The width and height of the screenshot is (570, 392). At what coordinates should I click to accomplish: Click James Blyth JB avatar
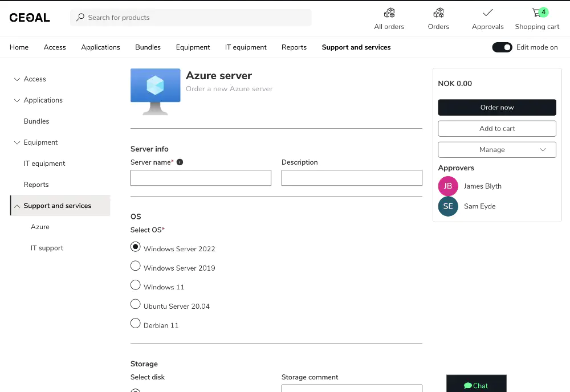point(448,186)
